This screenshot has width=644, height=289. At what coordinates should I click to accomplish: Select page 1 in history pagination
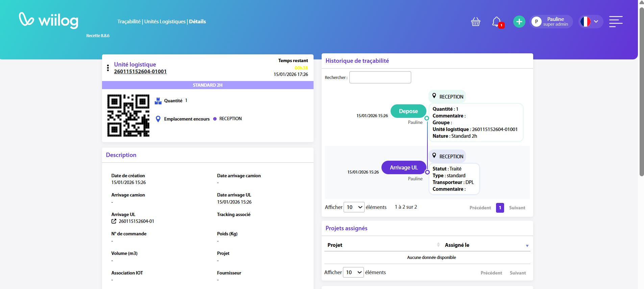coord(500,208)
